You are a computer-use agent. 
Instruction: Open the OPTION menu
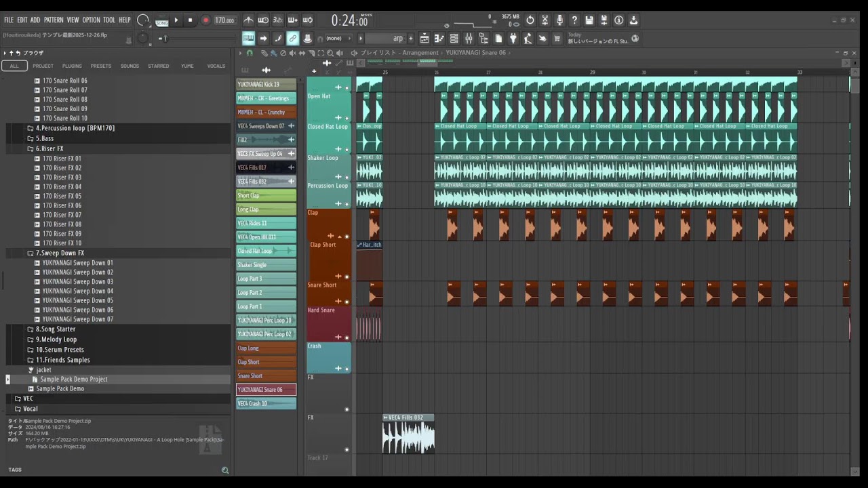point(91,20)
